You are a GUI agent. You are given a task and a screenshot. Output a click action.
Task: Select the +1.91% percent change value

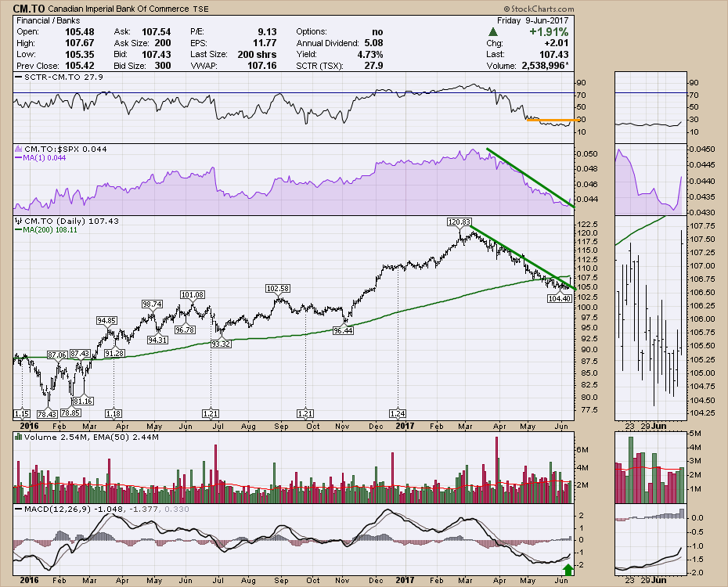(x=549, y=31)
